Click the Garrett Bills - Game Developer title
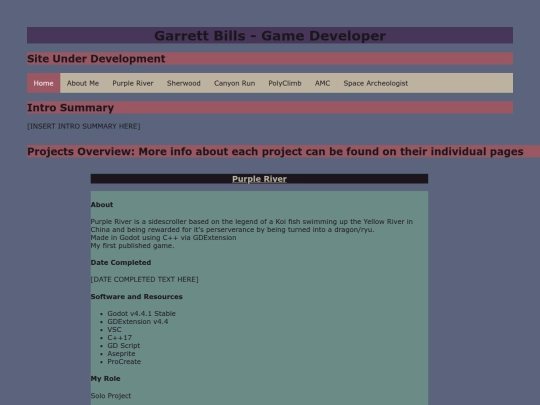The height and width of the screenshot is (405, 540). 270,35
